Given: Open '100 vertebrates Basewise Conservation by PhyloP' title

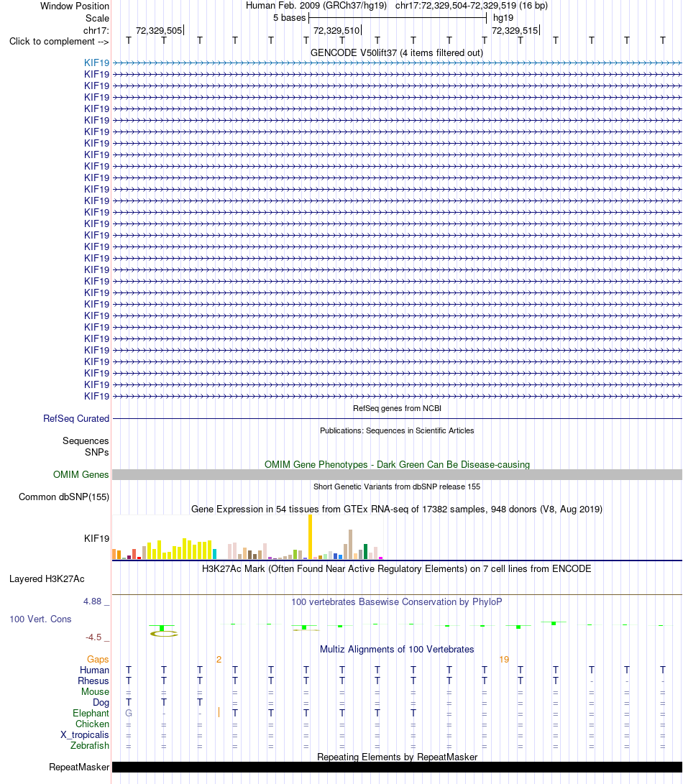Looking at the screenshot, I should pyautogui.click(x=397, y=602).
